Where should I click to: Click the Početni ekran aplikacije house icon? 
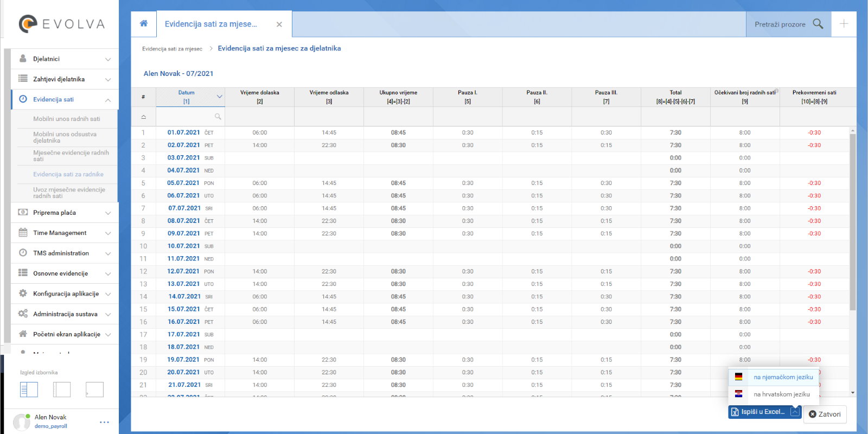pyautogui.click(x=23, y=334)
